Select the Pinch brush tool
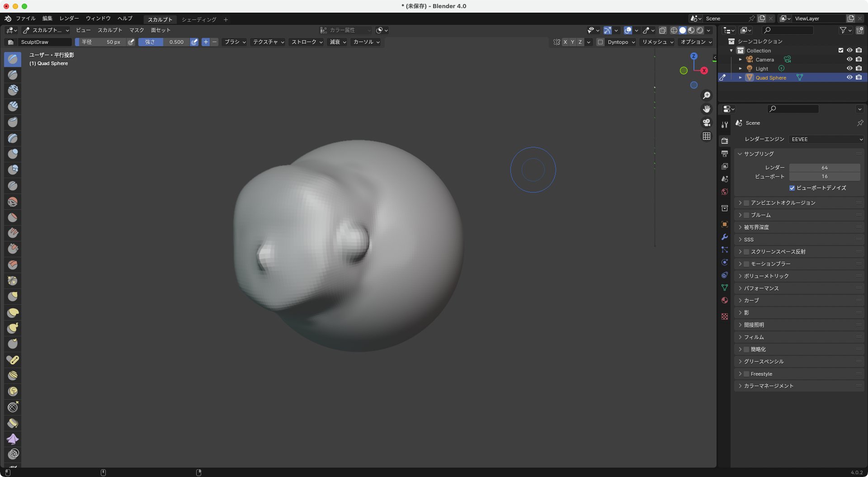Viewport: 868px width, 477px height. tap(13, 280)
